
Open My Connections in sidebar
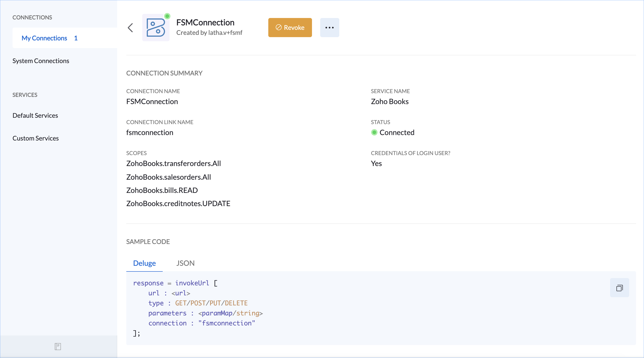tap(44, 38)
